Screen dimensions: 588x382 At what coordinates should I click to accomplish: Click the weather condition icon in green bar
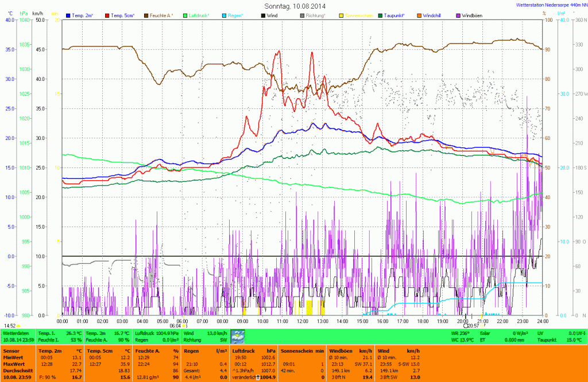coord(237,336)
